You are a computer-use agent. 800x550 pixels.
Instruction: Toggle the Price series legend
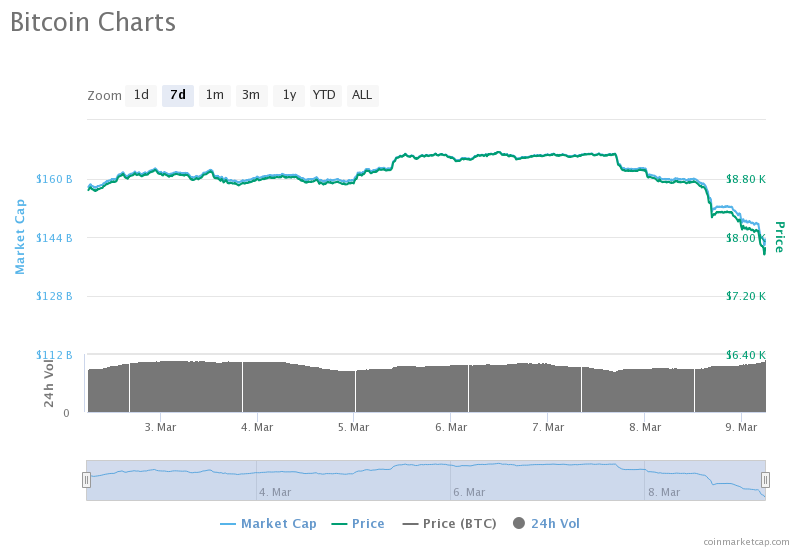tap(358, 524)
